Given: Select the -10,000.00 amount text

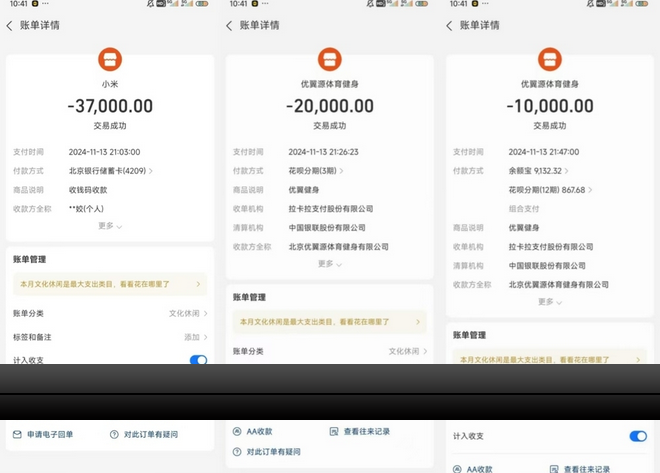Looking at the screenshot, I should point(550,106).
